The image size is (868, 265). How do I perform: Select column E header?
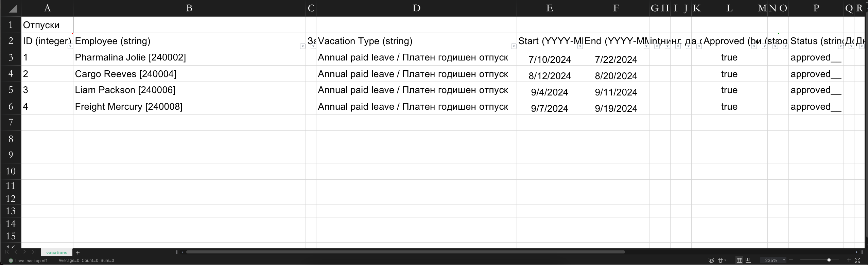click(550, 8)
